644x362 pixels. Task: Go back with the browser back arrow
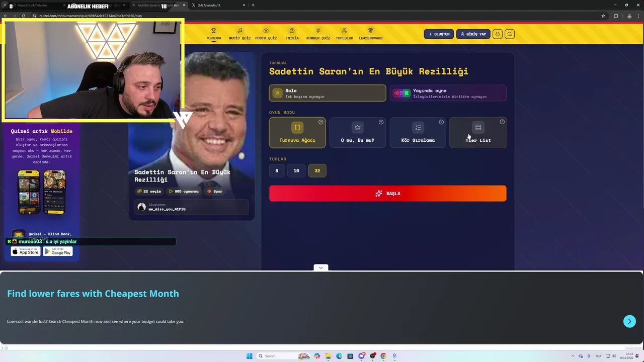tap(5, 16)
